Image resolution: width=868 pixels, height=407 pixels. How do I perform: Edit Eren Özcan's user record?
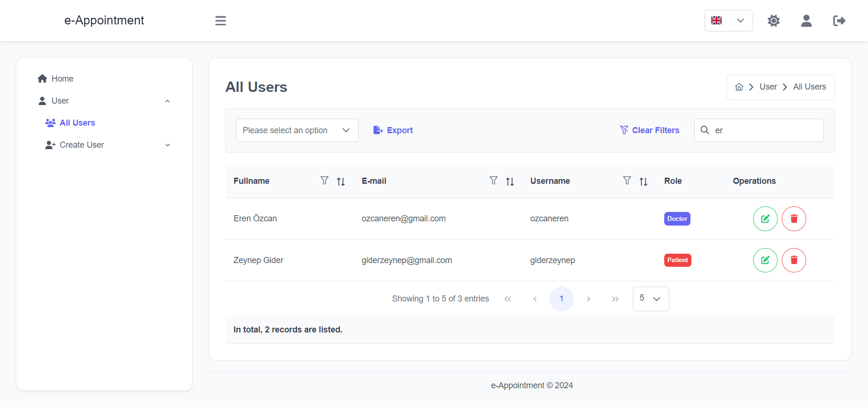coord(765,219)
